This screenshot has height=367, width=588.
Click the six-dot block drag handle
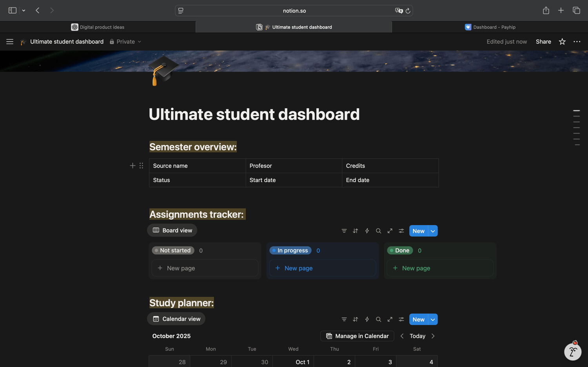click(141, 166)
